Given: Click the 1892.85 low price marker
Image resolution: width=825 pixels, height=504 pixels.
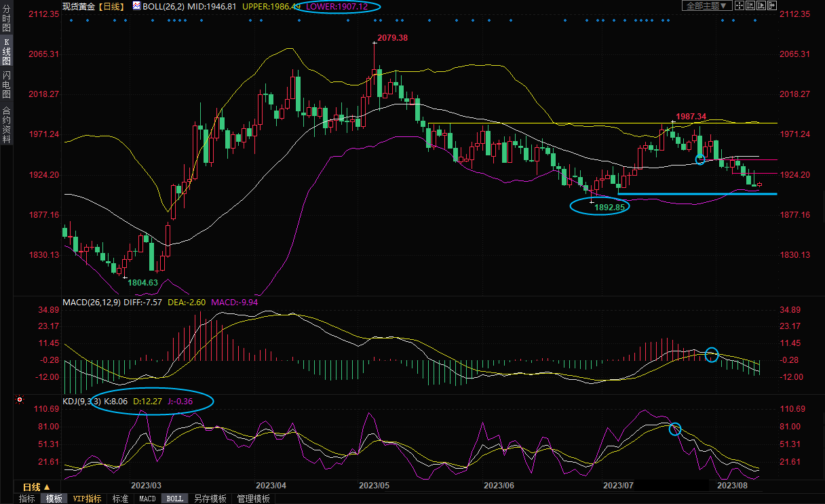Looking at the screenshot, I should 609,208.
